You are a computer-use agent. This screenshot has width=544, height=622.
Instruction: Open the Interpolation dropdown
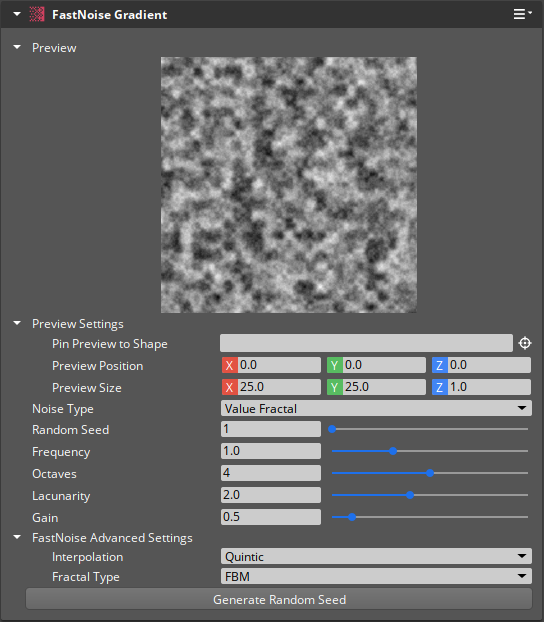(x=376, y=556)
